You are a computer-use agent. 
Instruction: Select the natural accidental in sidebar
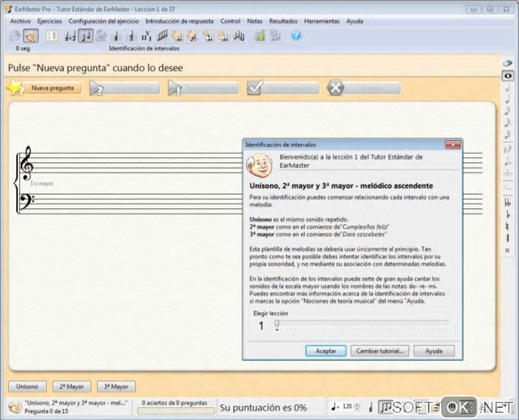[x=507, y=227]
